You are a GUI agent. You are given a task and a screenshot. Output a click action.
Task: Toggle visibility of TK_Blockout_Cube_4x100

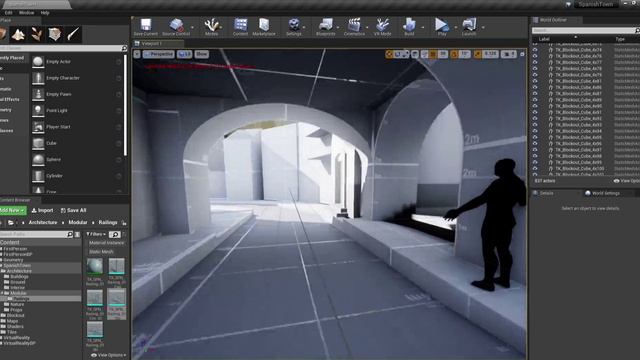[x=535, y=169]
